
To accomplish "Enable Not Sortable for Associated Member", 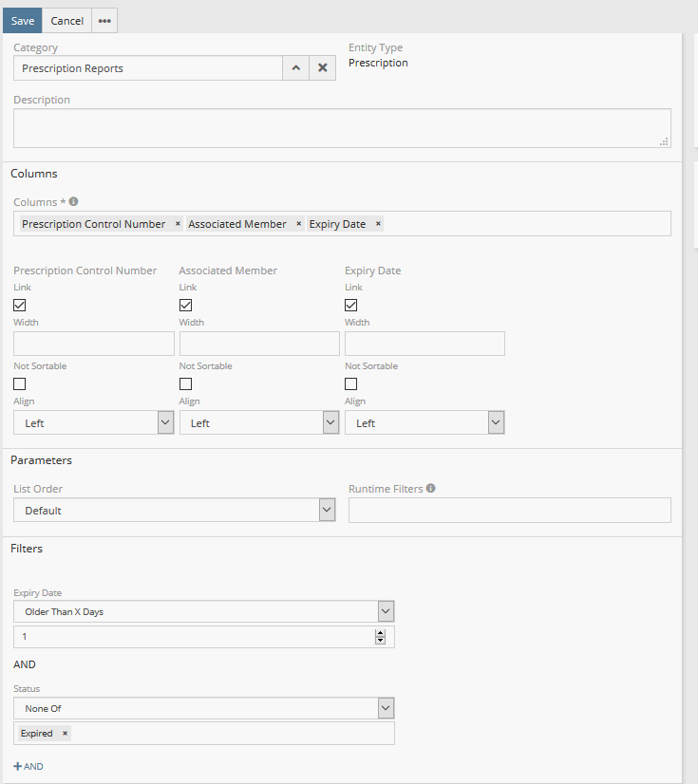I will [186, 384].
